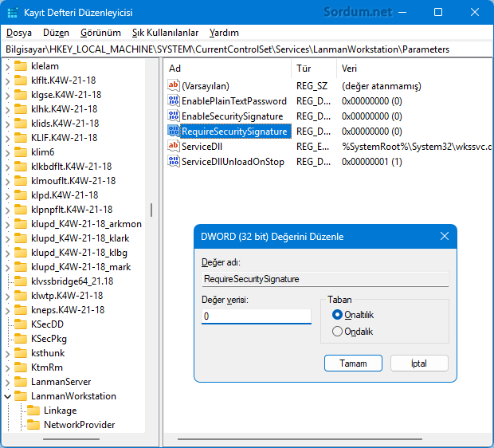Select the klvssbridge64_21.18 folder icon
The height and width of the screenshot is (448, 494).
[x=21, y=281]
